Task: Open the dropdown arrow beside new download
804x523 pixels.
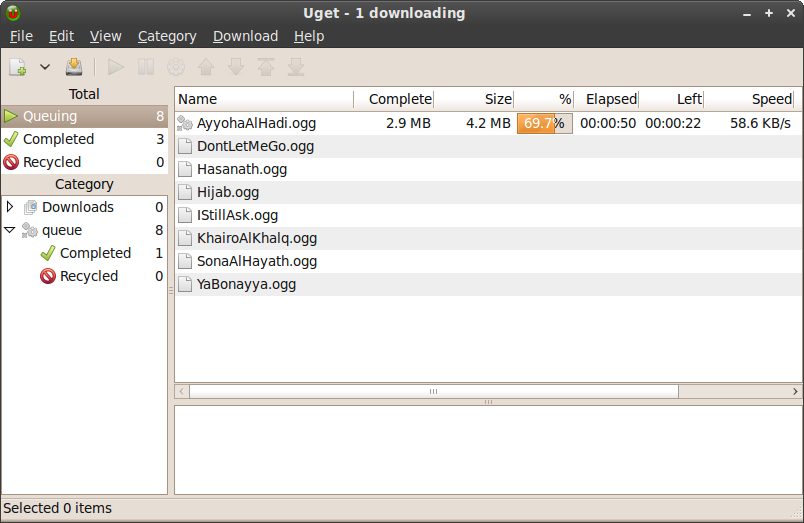Action: (x=45, y=67)
